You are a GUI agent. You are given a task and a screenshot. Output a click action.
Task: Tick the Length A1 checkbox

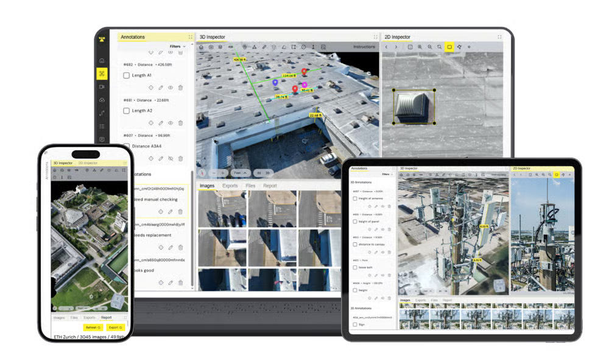click(x=126, y=75)
